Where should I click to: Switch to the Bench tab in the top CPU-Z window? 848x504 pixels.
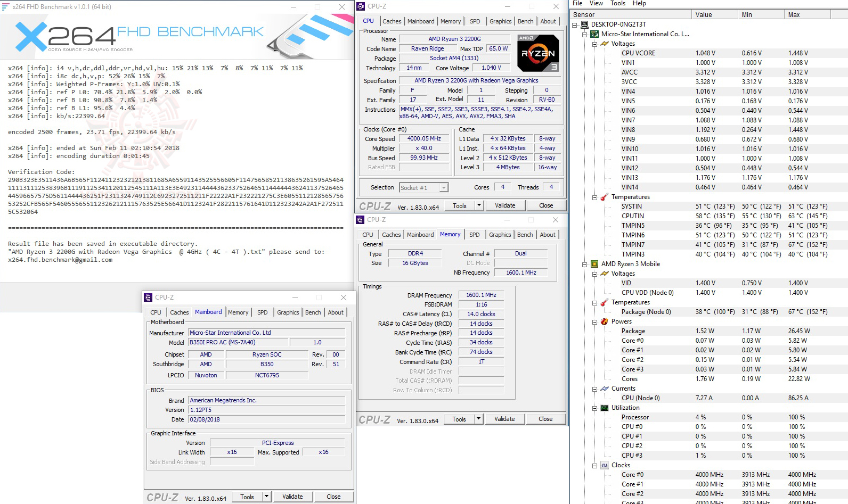526,21
